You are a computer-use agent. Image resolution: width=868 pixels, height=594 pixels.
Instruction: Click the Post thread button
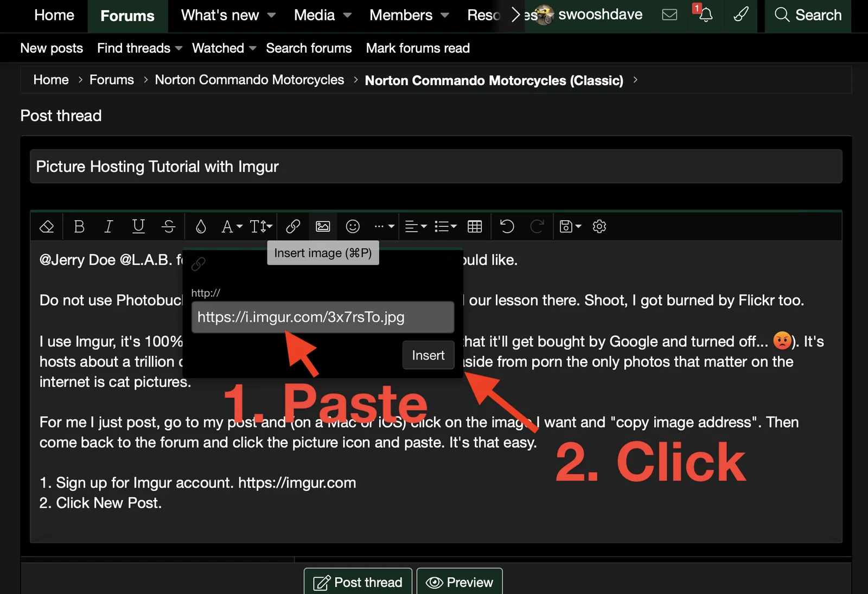358,582
